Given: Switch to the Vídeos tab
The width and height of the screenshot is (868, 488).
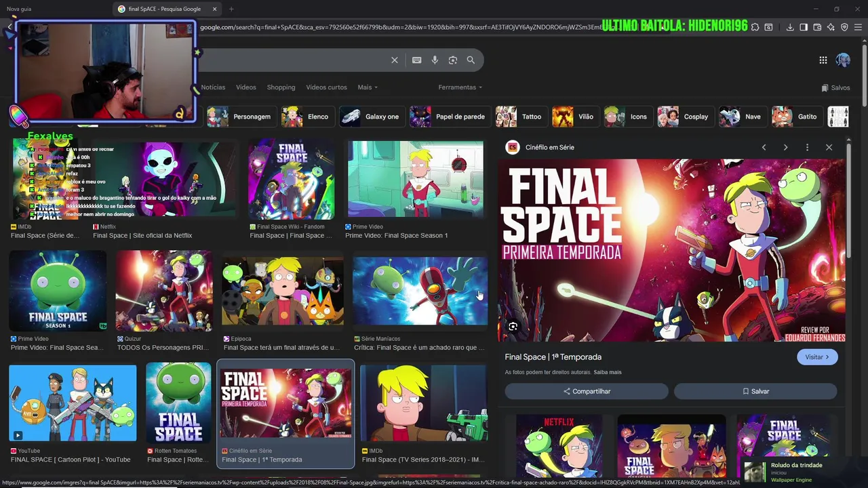Looking at the screenshot, I should coord(246,87).
